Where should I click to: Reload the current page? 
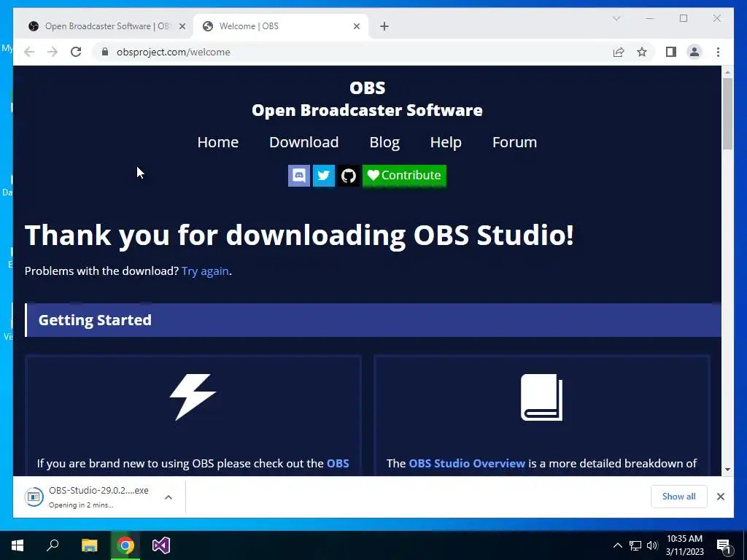point(76,52)
